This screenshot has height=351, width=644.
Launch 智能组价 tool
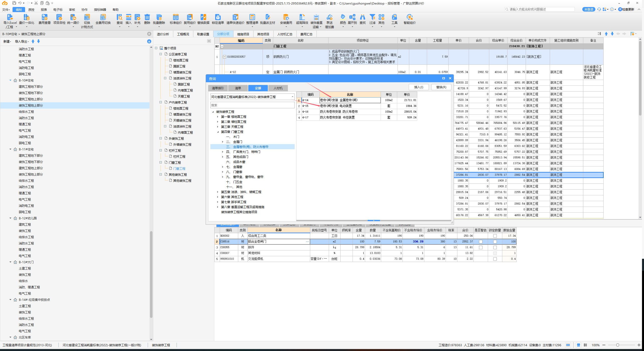tap(410, 19)
